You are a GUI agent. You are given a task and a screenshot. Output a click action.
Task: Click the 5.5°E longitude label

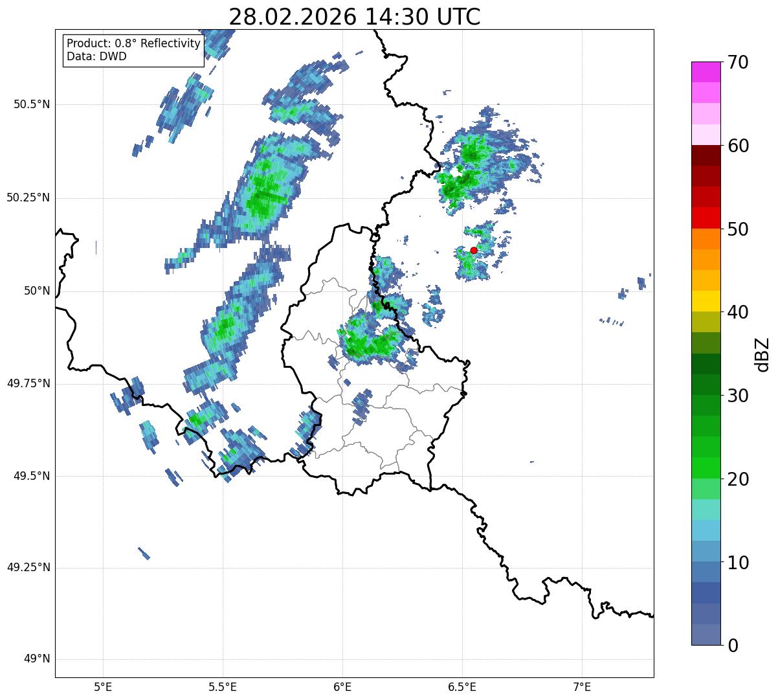pyautogui.click(x=223, y=686)
